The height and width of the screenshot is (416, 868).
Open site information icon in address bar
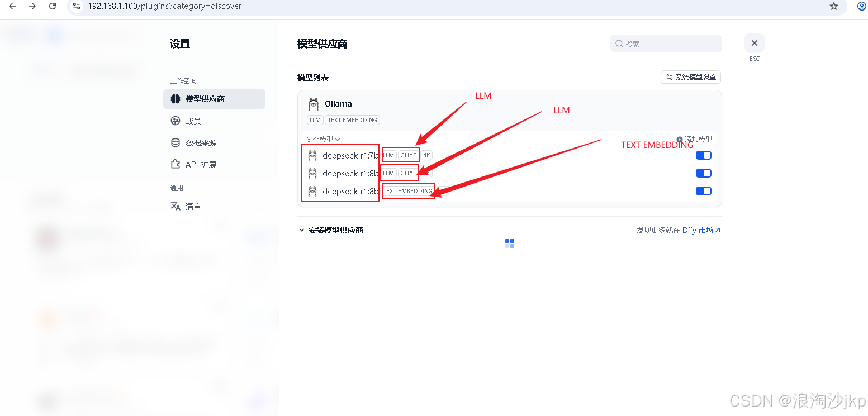coord(77,6)
